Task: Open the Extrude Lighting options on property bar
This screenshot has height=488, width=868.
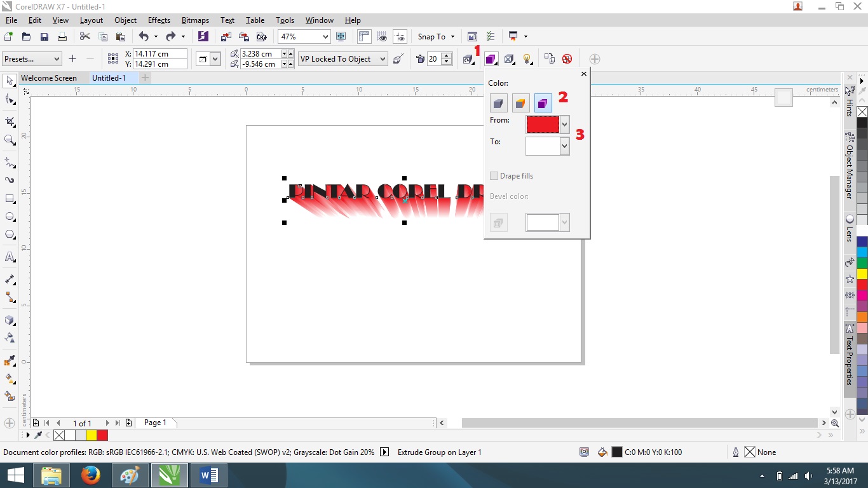Action: pyautogui.click(x=527, y=58)
